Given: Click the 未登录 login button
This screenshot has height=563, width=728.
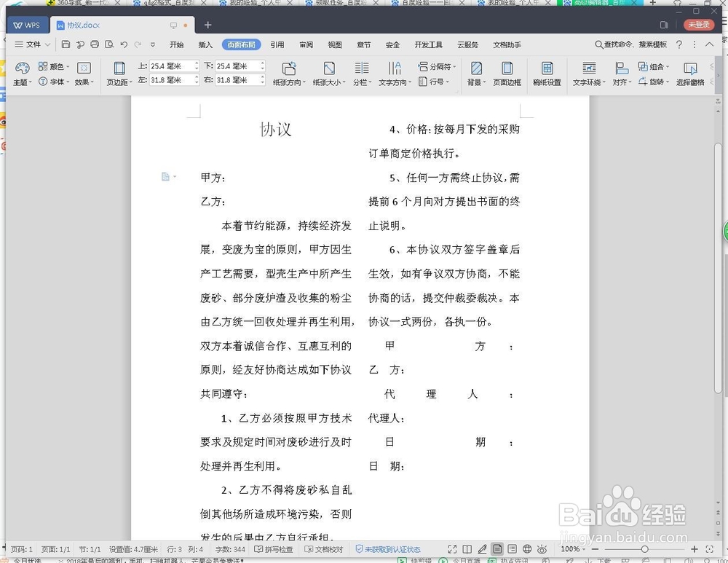Looking at the screenshot, I should coord(697,24).
